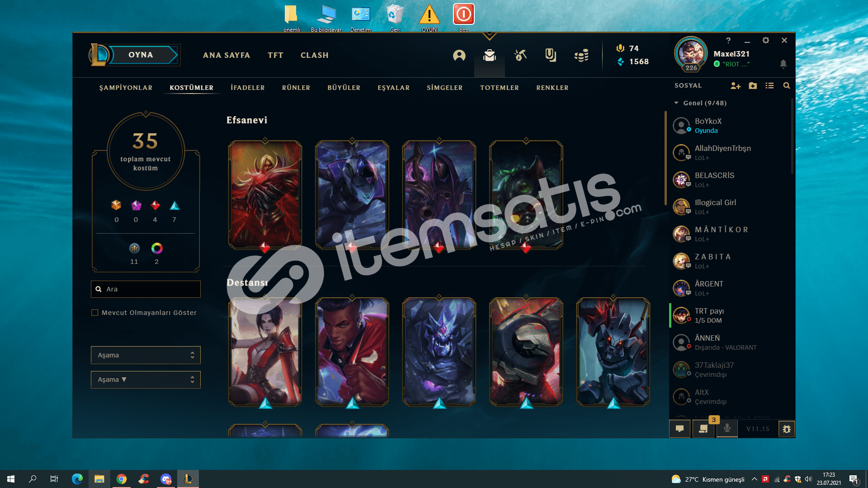
Task: Click the help question mark icon
Action: [x=728, y=41]
